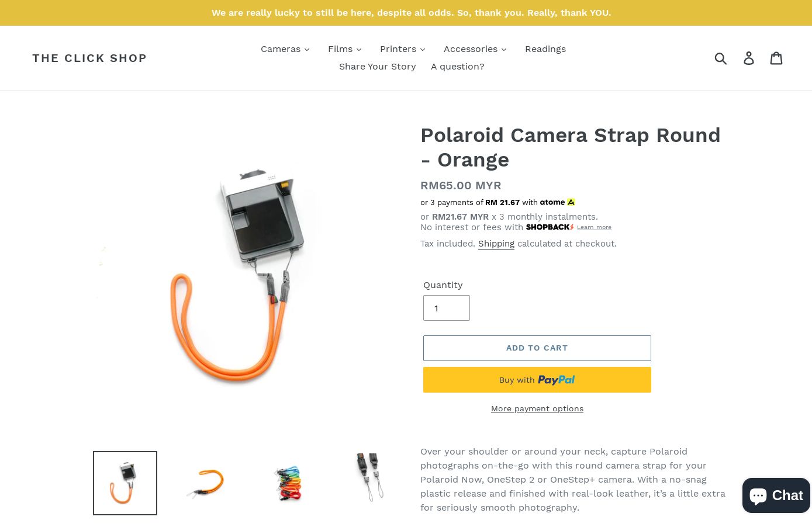Click the account log in icon
This screenshot has height=527, width=812.
749,58
